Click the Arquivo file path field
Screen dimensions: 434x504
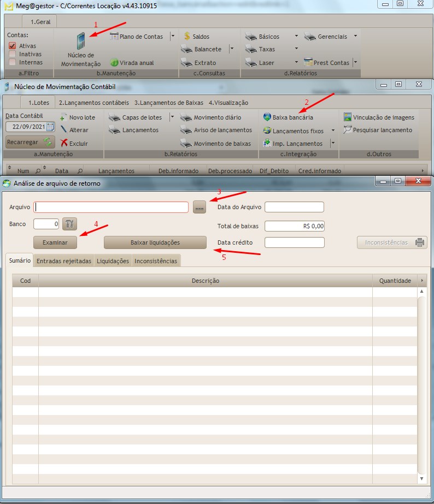coord(112,207)
